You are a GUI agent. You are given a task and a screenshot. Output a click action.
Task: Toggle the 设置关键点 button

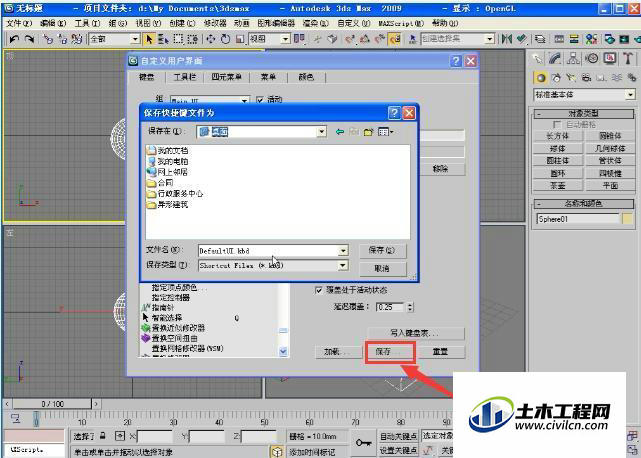click(x=398, y=450)
